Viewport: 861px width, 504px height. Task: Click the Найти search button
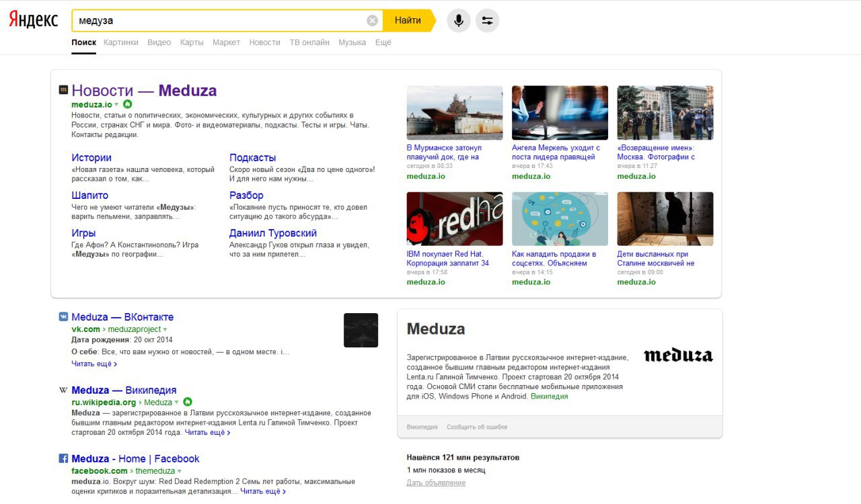(408, 21)
